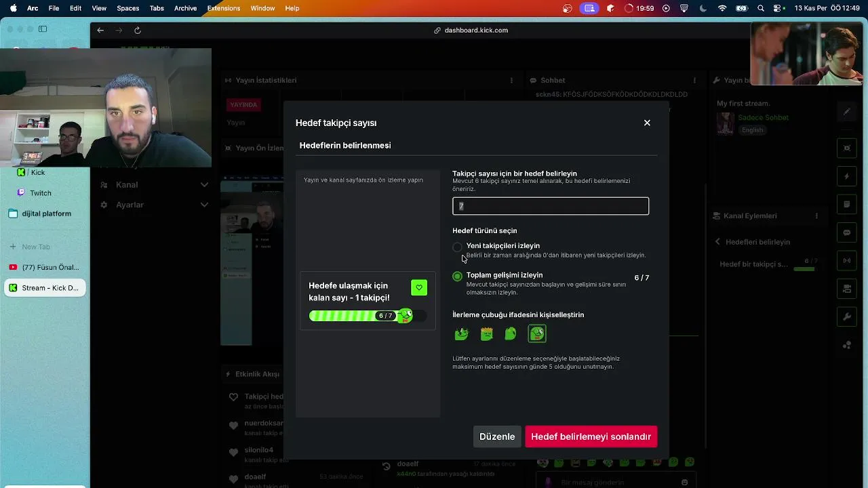
Task: Click the dashboard.kick.com address bar
Action: 471,30
